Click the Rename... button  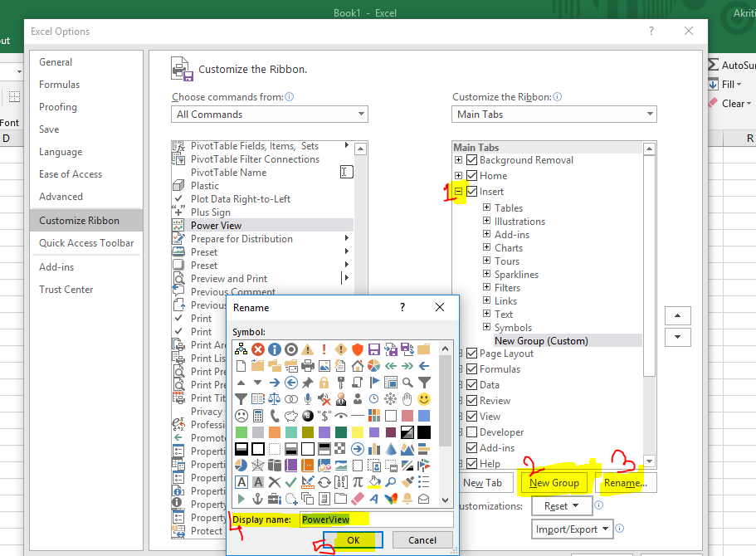click(x=626, y=483)
